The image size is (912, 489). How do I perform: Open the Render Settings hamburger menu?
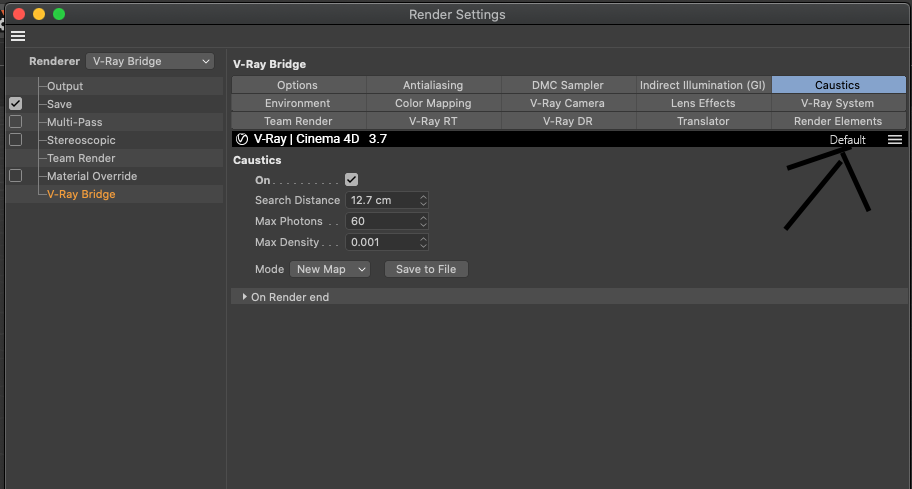pos(18,36)
